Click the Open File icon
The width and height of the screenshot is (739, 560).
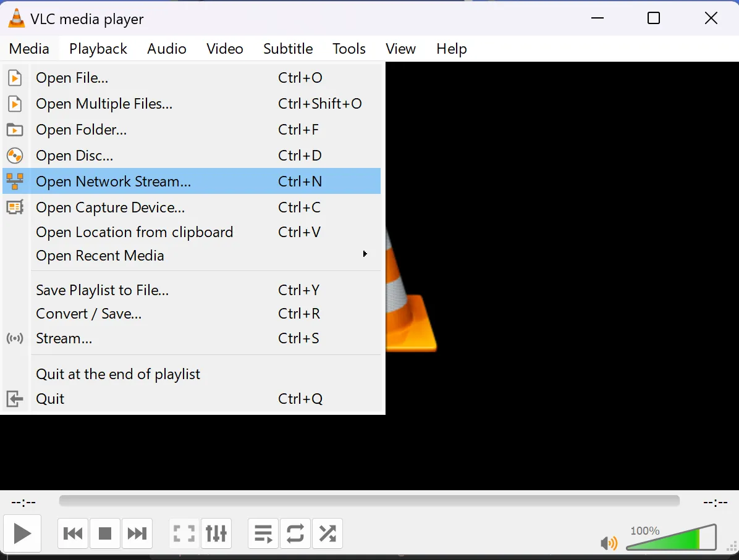15,78
